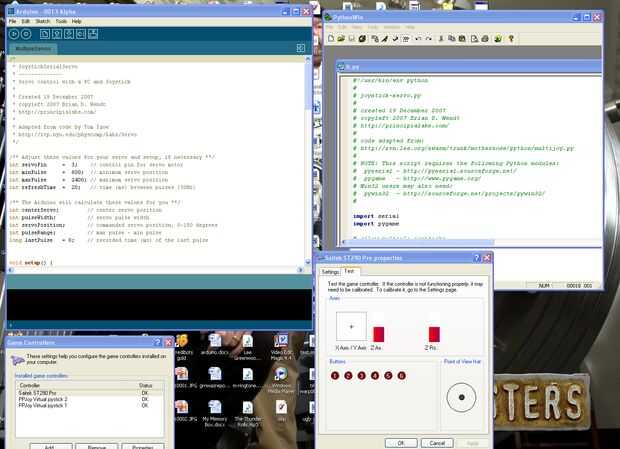Select the Saitek ST290 Pro controller row
620x449 pixels.
pyautogui.click(x=90, y=393)
